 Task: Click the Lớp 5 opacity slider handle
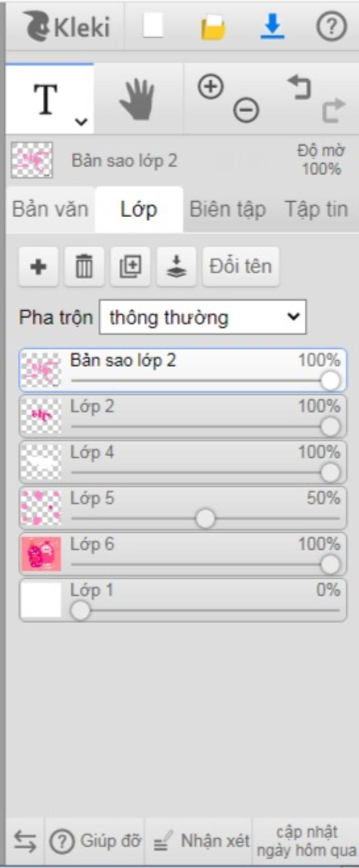205,519
